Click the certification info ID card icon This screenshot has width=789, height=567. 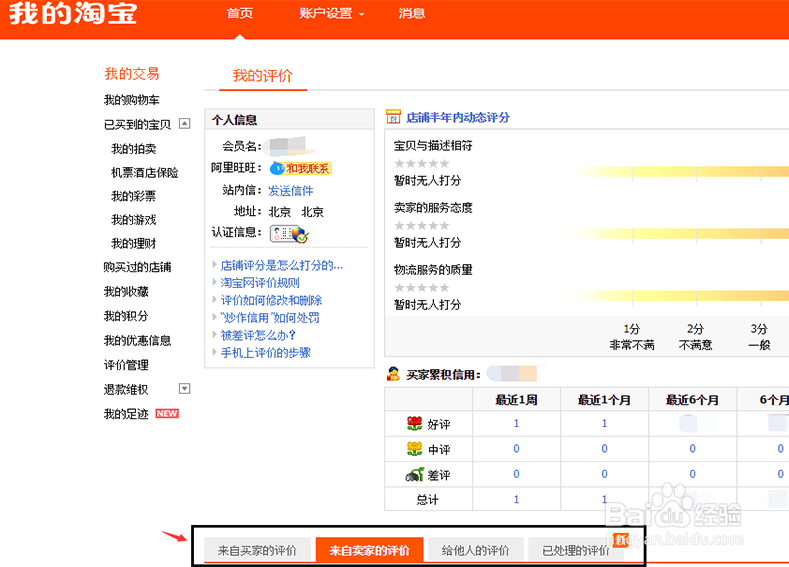point(289,234)
